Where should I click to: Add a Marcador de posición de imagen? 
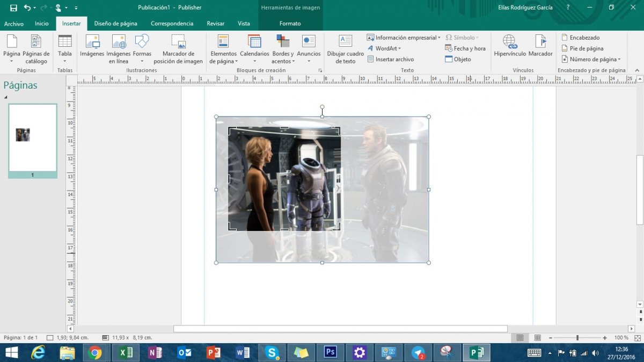[178, 48]
